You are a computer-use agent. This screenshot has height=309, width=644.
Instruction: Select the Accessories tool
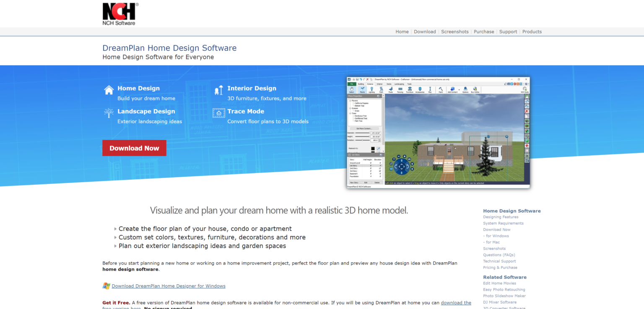point(420,90)
